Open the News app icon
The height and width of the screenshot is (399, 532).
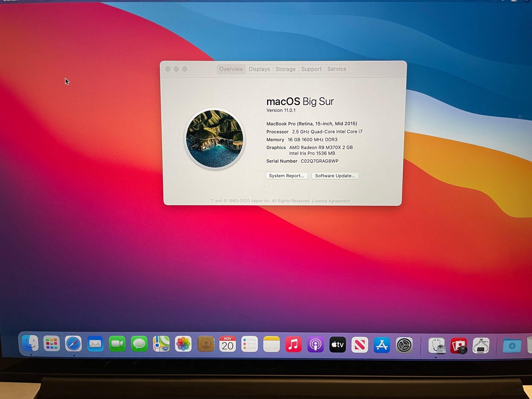[x=360, y=345]
